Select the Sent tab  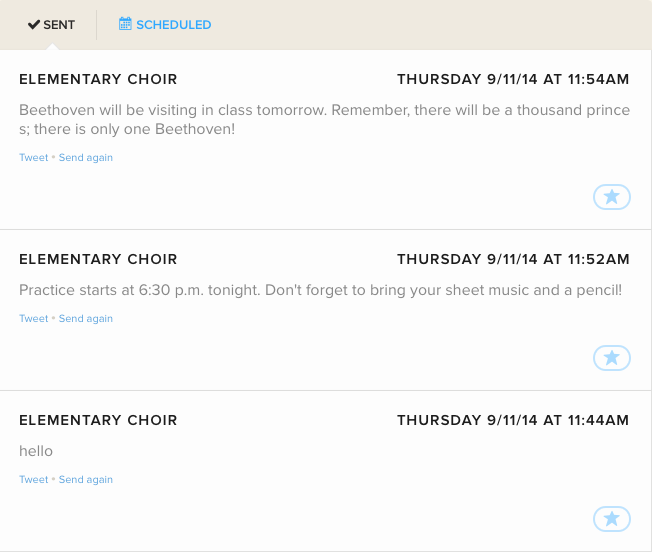click(x=51, y=25)
